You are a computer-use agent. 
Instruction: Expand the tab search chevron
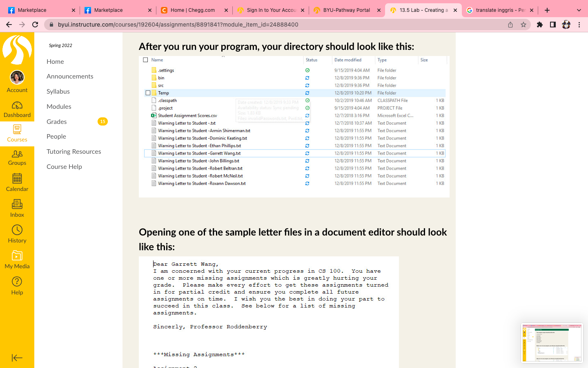(x=579, y=10)
